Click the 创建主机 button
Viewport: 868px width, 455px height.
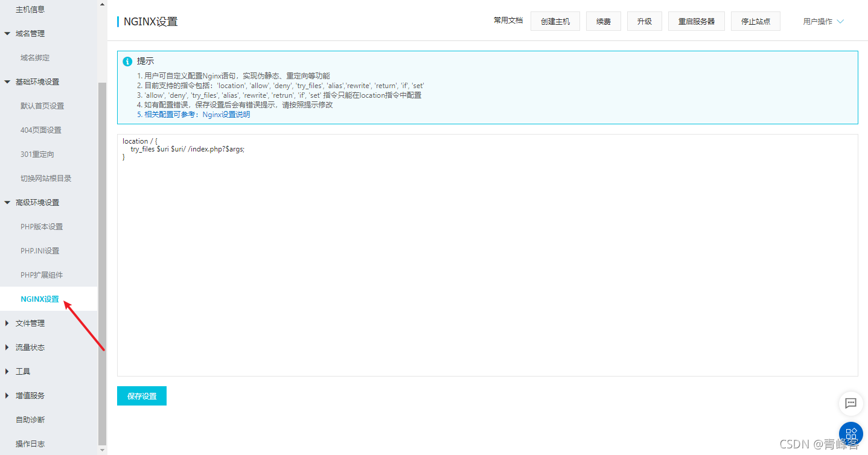coord(555,21)
